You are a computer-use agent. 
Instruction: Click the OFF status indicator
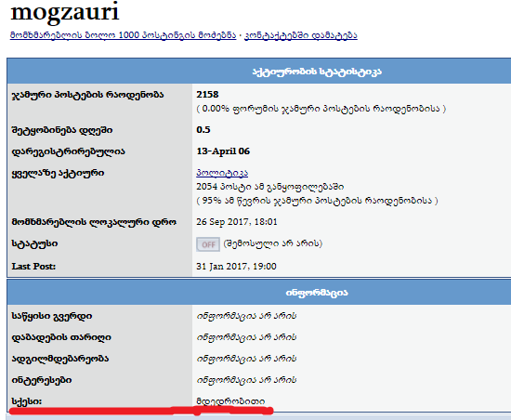tap(208, 244)
